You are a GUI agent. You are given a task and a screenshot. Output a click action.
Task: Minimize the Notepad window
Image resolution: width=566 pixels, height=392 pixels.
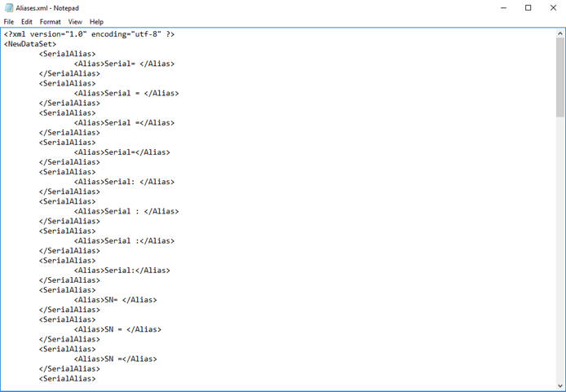[x=503, y=7]
